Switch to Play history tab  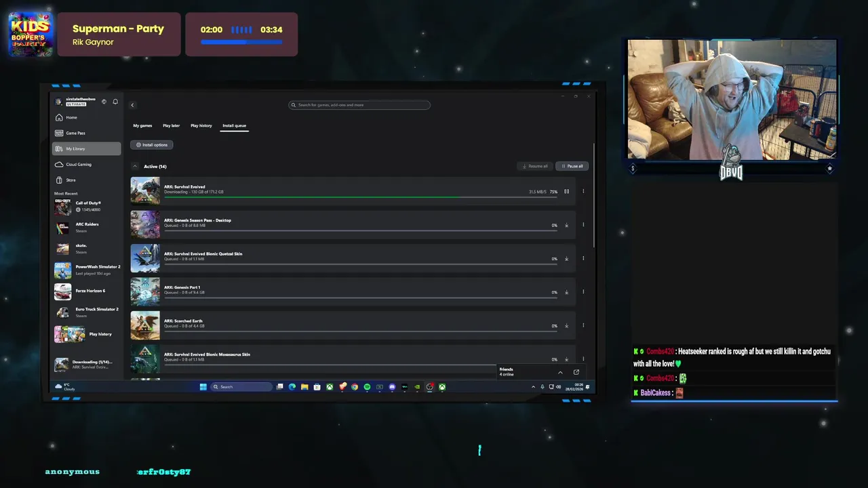coord(201,125)
